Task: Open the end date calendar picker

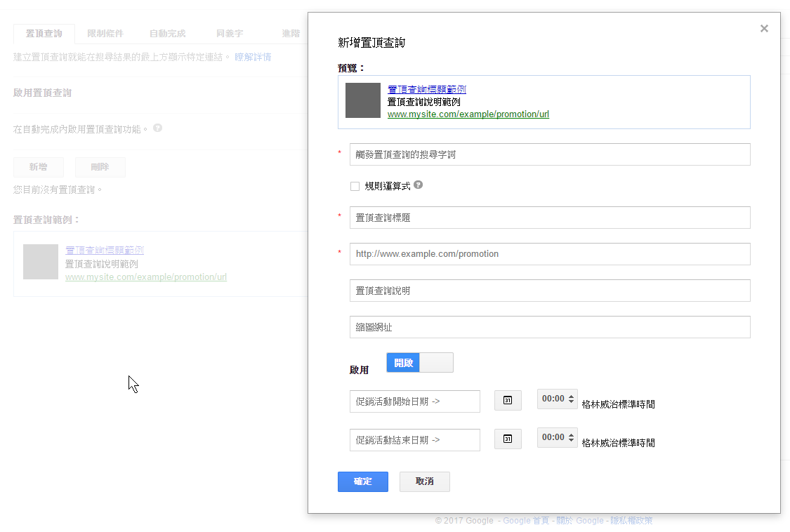Action: click(508, 437)
